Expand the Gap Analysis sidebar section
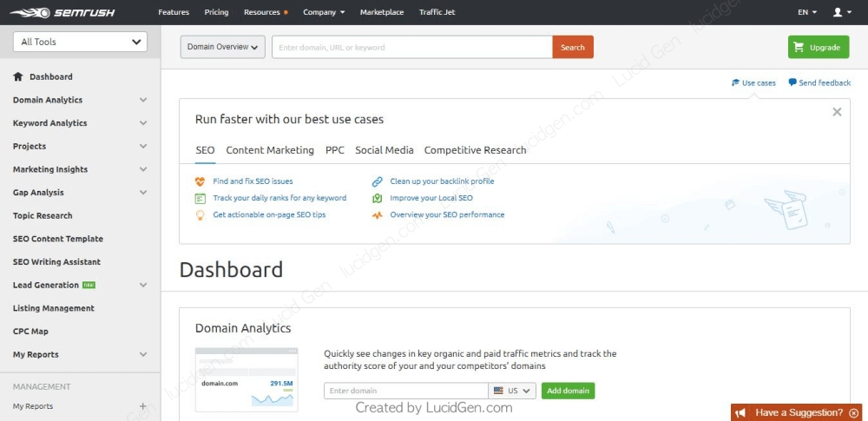This screenshot has width=868, height=421. click(x=143, y=193)
